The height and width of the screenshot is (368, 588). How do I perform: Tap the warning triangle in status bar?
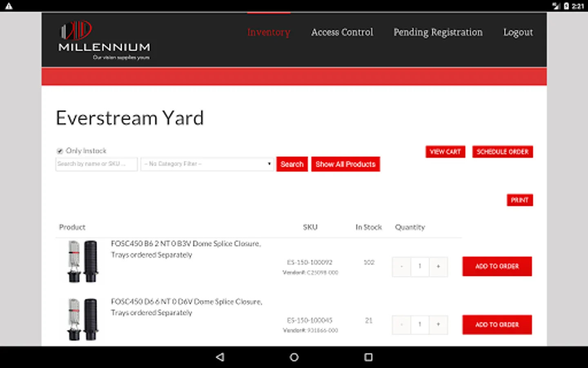[9, 6]
